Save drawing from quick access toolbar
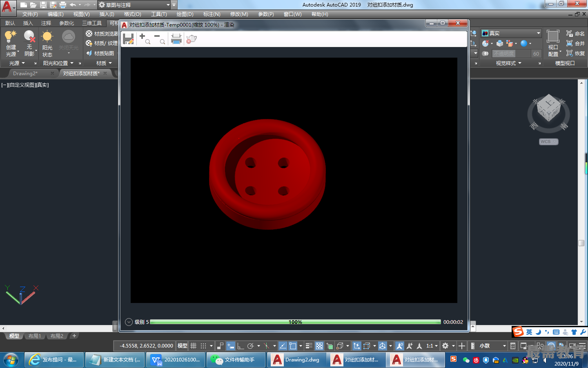 click(43, 5)
